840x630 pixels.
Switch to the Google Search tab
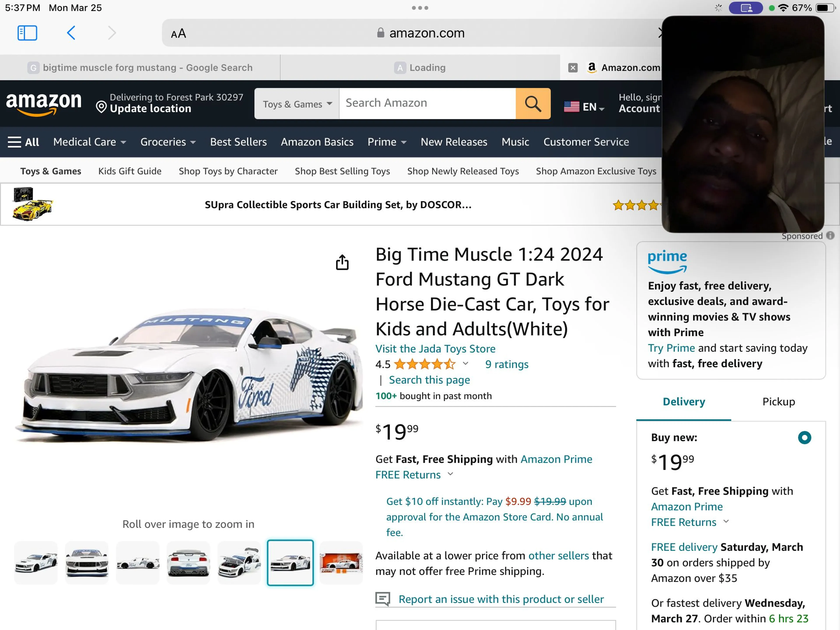click(140, 68)
